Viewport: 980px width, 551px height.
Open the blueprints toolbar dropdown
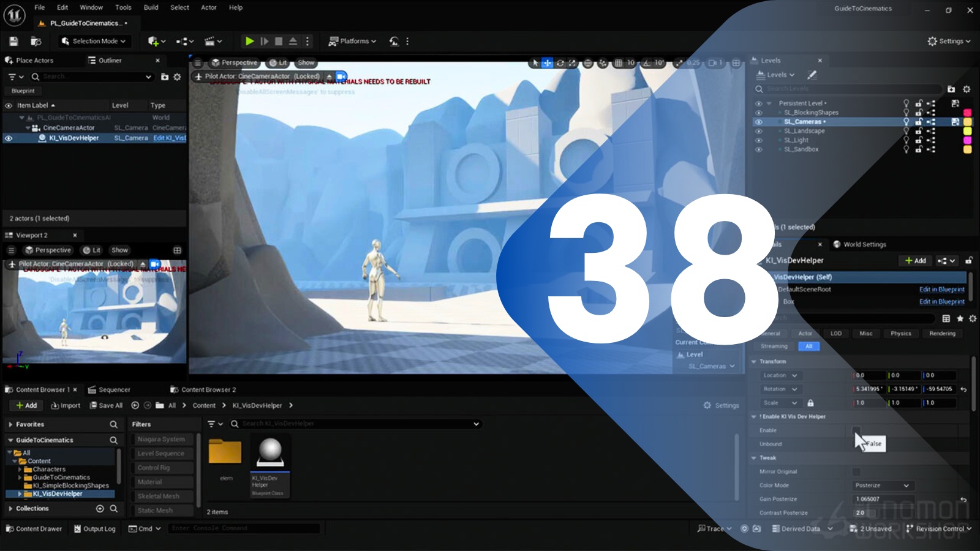click(185, 41)
